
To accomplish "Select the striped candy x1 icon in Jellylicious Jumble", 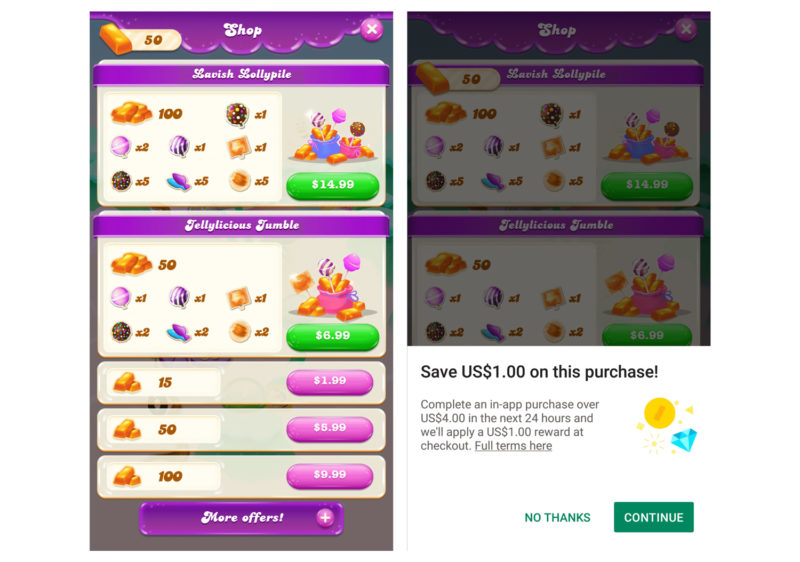I will 179,298.
